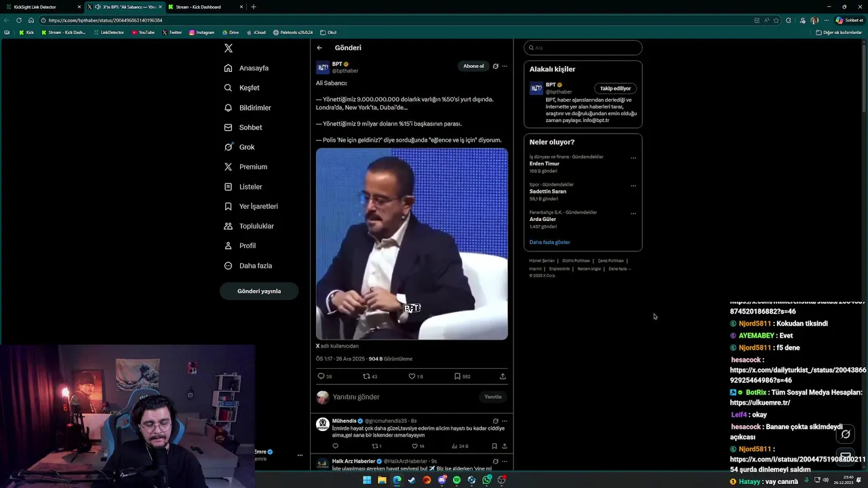Go back with the Gönderi back arrow
The width and height of the screenshot is (868, 488).
click(x=319, y=48)
